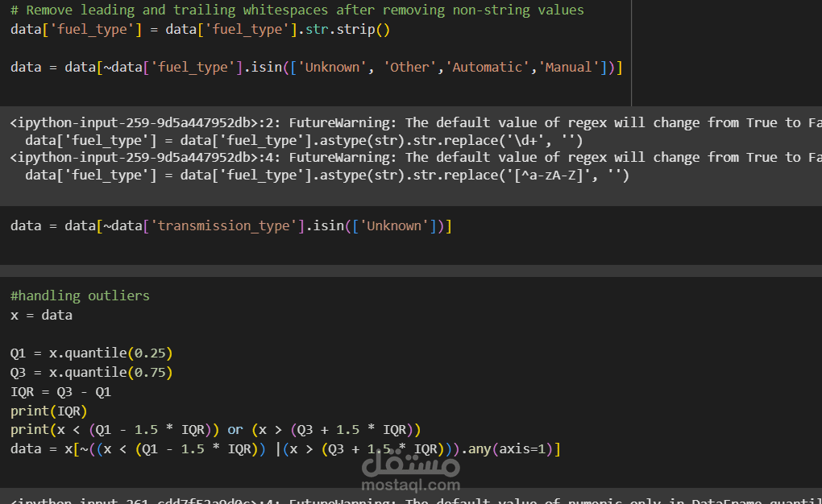This screenshot has height=504, width=822.
Task: Click the output line replacing '\d+'
Action: click(x=304, y=140)
